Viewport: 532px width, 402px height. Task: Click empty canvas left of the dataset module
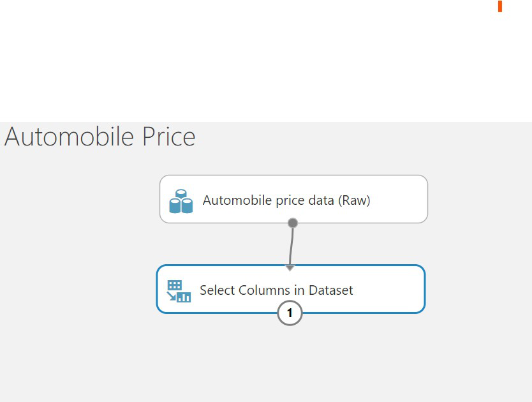(77, 200)
